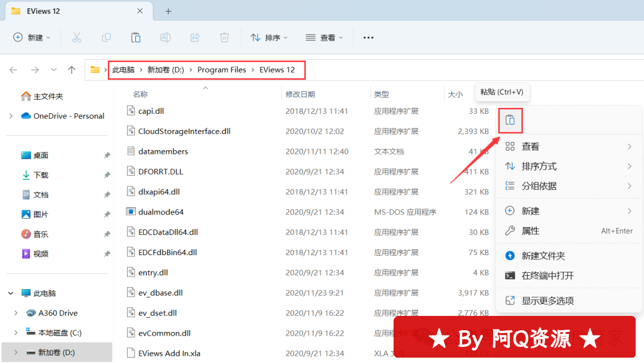This screenshot has height=363, width=644.
Task: Click the toolbar paste clipboard icon
Action: 136,38
